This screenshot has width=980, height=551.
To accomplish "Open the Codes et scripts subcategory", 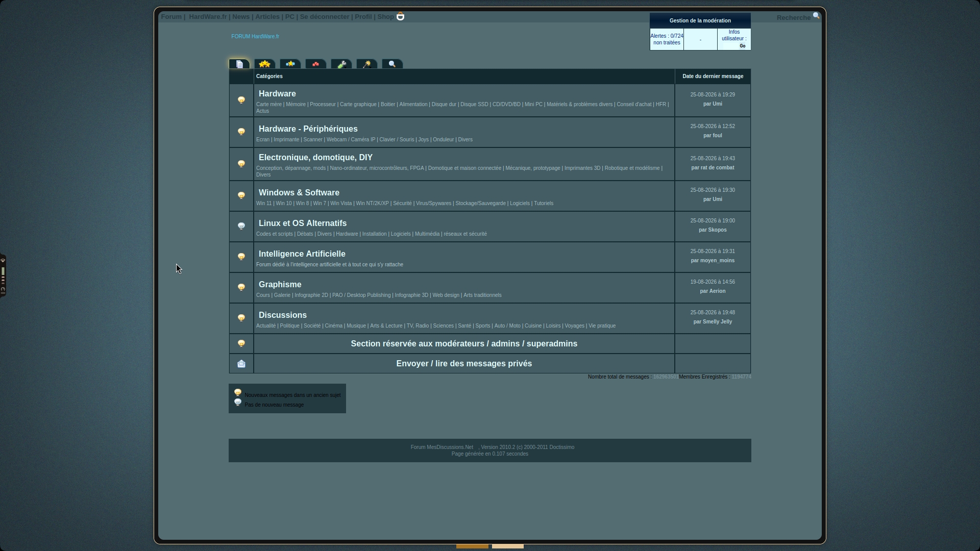I will point(275,234).
